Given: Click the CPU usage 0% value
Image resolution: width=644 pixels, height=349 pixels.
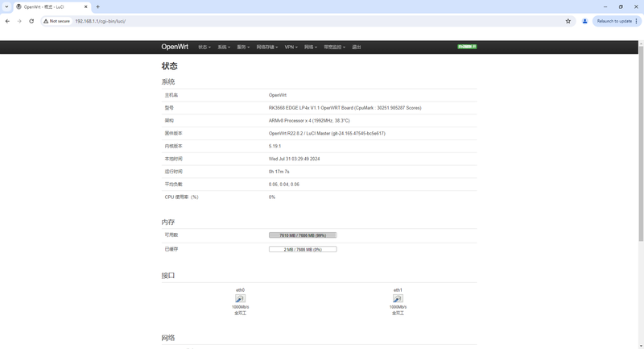Looking at the screenshot, I should (x=272, y=197).
